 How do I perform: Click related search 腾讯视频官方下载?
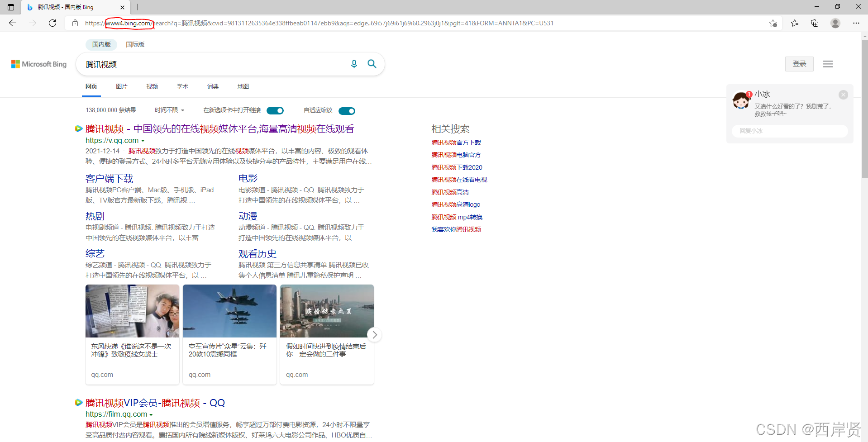tap(456, 143)
